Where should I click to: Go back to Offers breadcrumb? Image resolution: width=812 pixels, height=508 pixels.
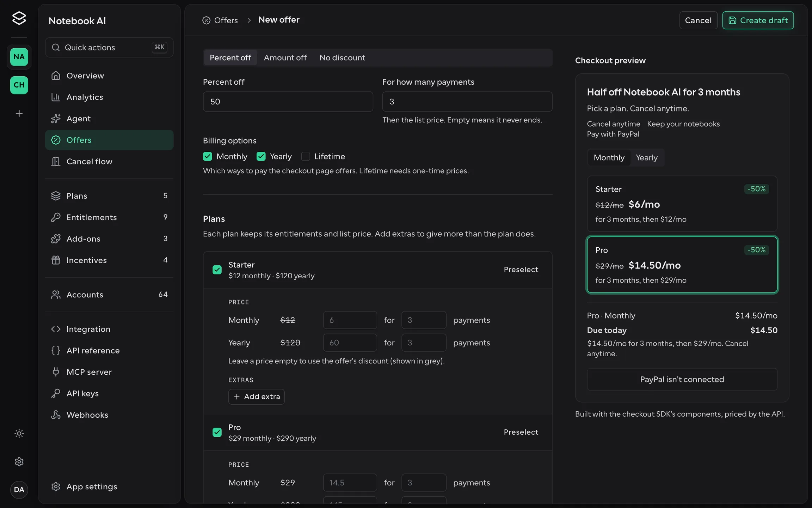click(x=220, y=20)
